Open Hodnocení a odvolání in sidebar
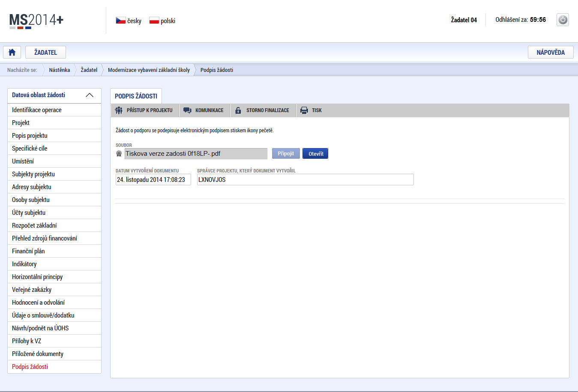578x392 pixels. [54, 303]
